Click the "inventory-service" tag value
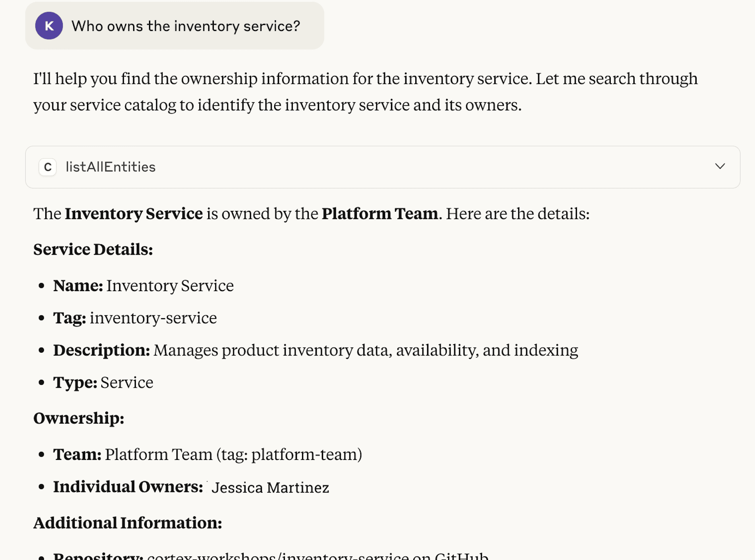 [153, 318]
